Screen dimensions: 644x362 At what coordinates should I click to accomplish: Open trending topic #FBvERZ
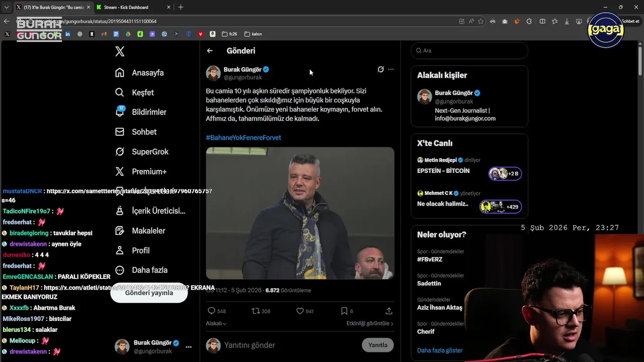(x=430, y=259)
